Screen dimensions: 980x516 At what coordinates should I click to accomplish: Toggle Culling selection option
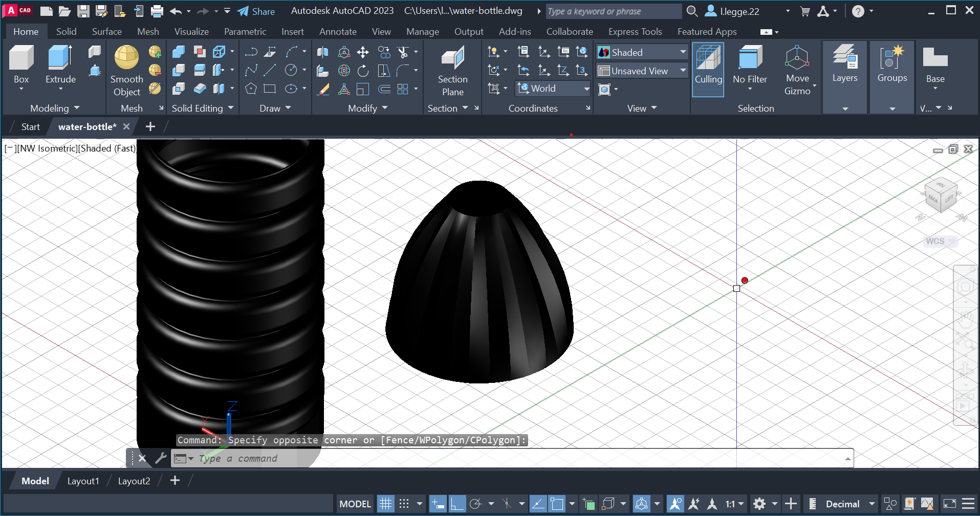point(708,69)
